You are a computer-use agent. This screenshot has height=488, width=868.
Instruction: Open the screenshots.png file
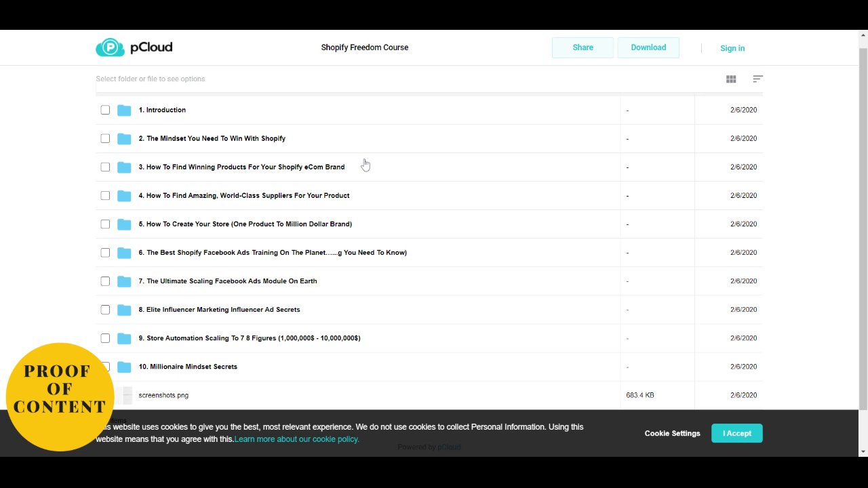click(x=163, y=395)
